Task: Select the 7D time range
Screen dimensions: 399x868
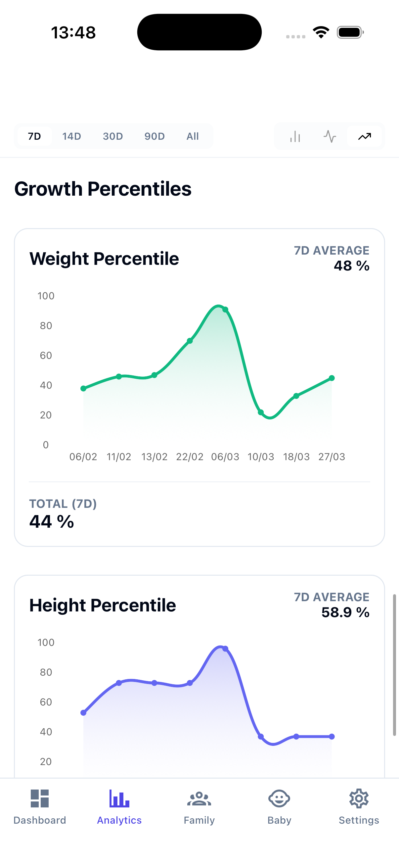Action: (x=34, y=136)
